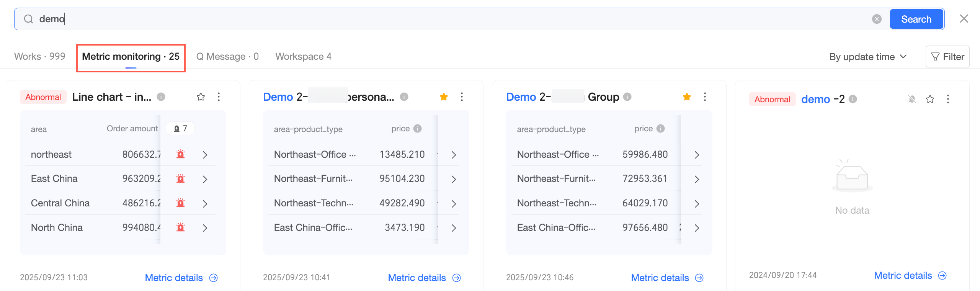Click the alert icon in Central China row
Image resolution: width=980 pixels, height=291 pixels.
180,203
